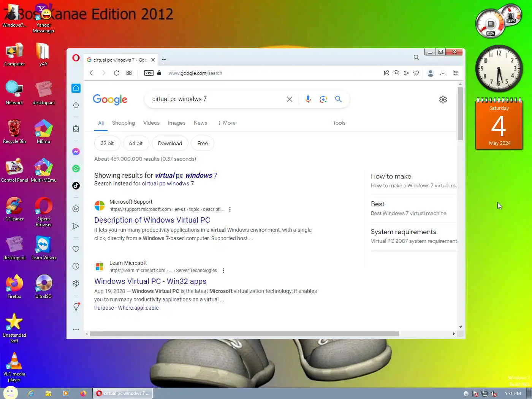Search by image with Google Lens
The width and height of the screenshot is (532, 399).
[323, 99]
